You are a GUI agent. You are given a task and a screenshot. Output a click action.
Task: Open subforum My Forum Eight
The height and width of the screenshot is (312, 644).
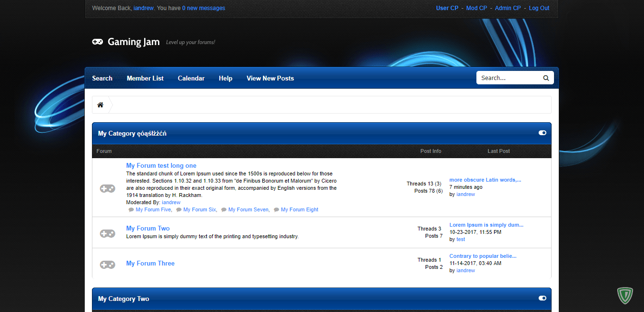[x=299, y=209]
